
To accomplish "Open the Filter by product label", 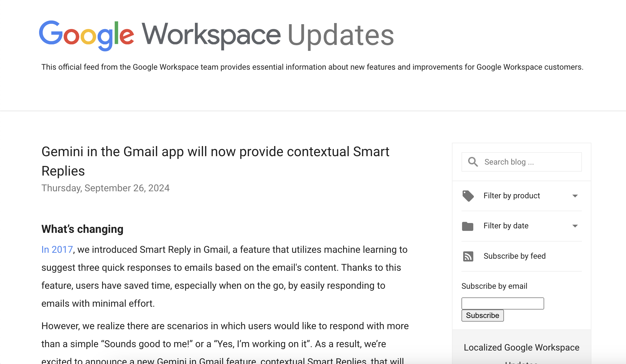I will coord(512,195).
